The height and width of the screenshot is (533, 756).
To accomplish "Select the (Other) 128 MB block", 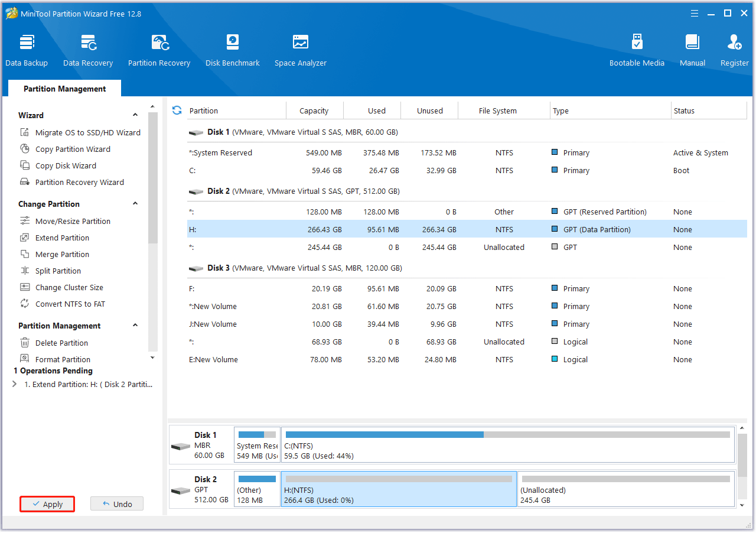I will (257, 489).
